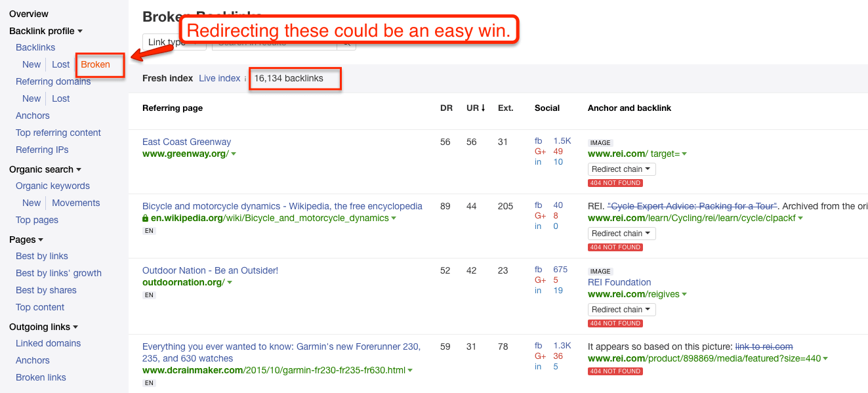Viewport: 868px width, 393px height.
Task: Open the Broken backlinks tab in sidebar
Action: click(x=96, y=64)
